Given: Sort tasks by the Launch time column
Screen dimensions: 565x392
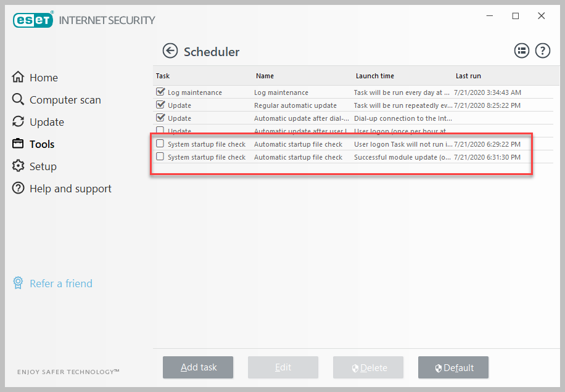Looking at the screenshot, I should (374, 76).
